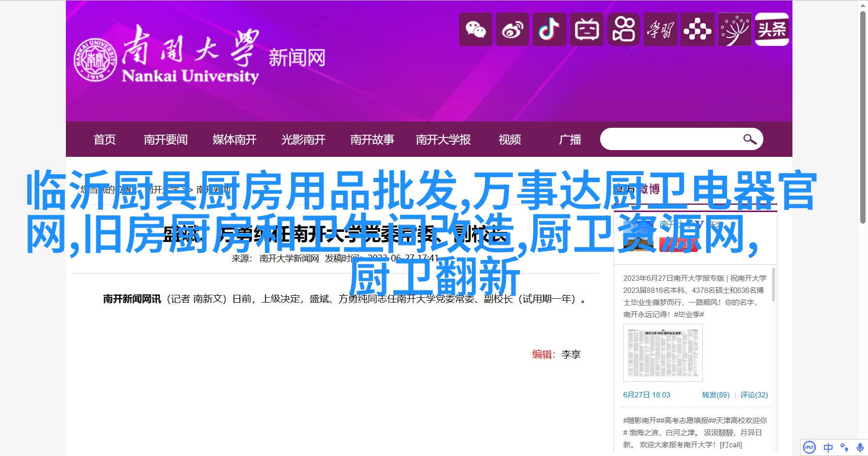Open the 头条 (Toutiao) icon

772,30
